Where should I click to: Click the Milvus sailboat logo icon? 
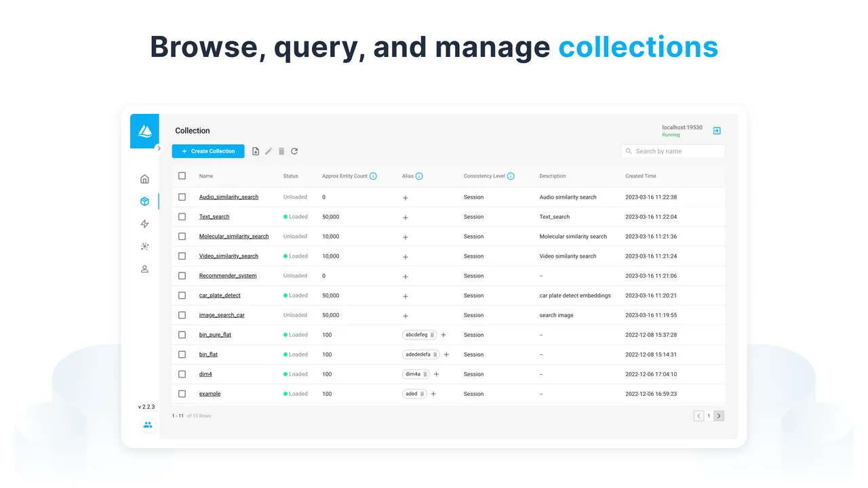click(x=144, y=131)
